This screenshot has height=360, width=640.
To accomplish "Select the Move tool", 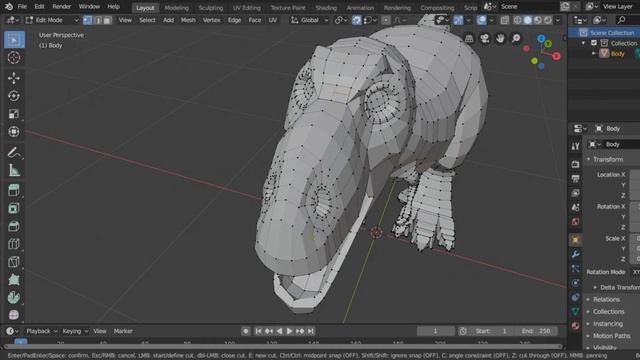I will pyautogui.click(x=14, y=78).
